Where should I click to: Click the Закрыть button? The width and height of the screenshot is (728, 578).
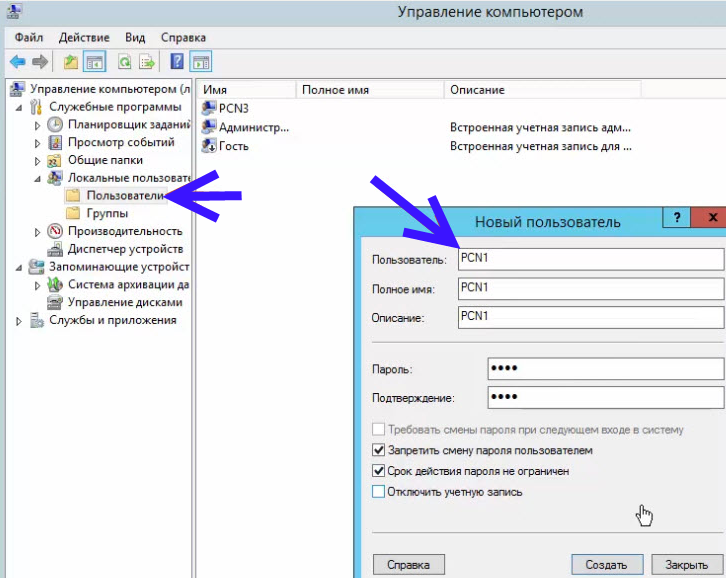click(687, 565)
